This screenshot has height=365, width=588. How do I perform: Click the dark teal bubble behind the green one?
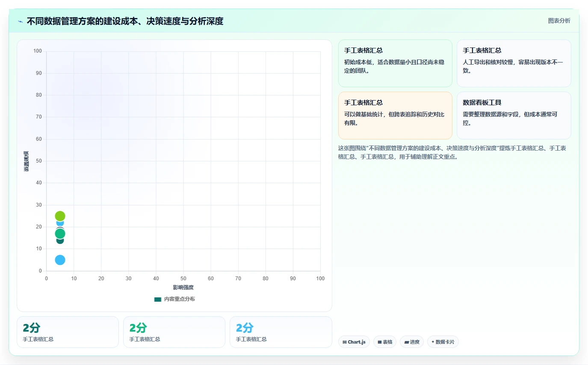[60, 240]
